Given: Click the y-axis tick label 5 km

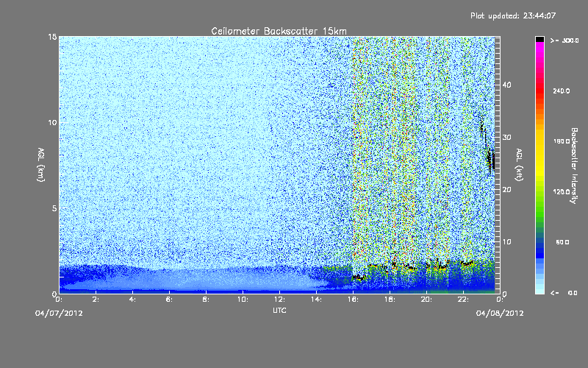Looking at the screenshot, I should pos(54,208).
